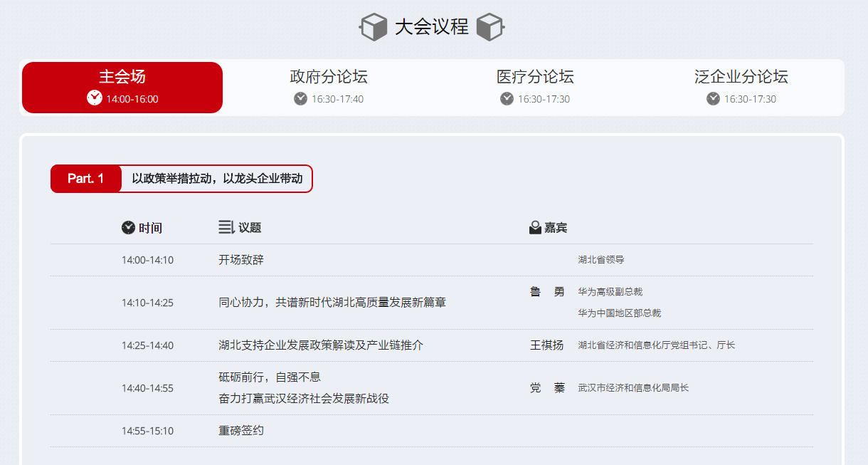The width and height of the screenshot is (868, 465).
Task: Click the topic line 奋力打赢武汉经济社会发展新战役
Action: click(304, 399)
